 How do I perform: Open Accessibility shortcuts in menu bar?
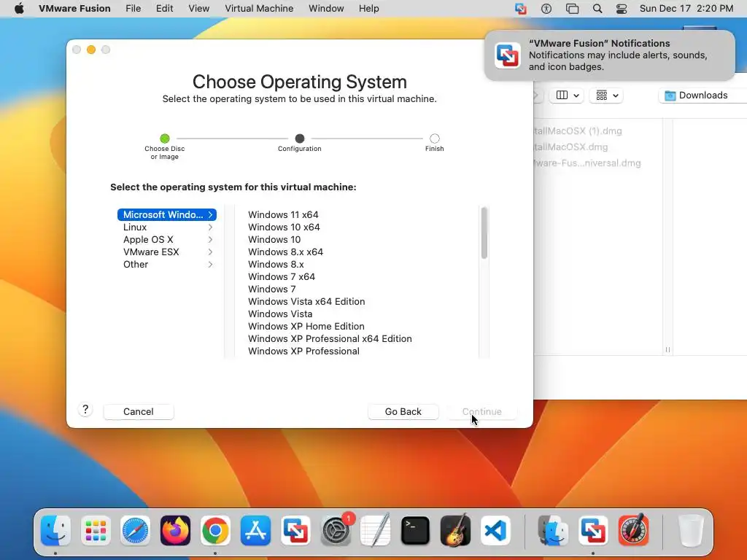click(546, 9)
